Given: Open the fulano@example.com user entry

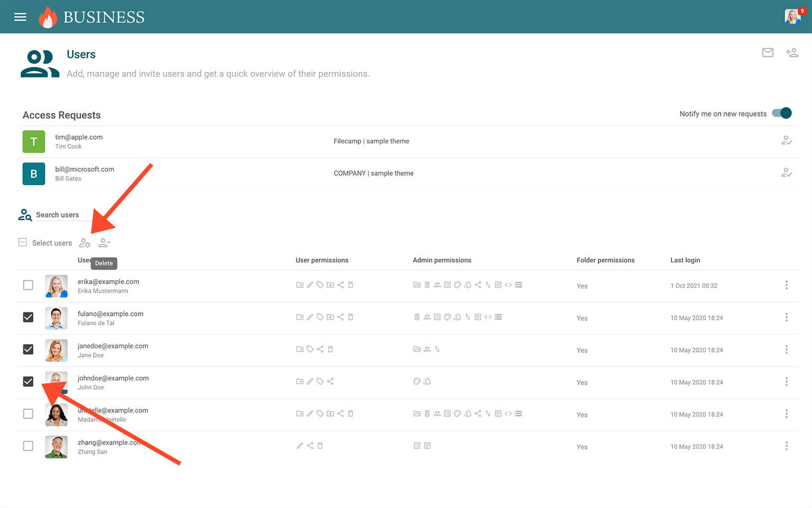Looking at the screenshot, I should pos(110,314).
